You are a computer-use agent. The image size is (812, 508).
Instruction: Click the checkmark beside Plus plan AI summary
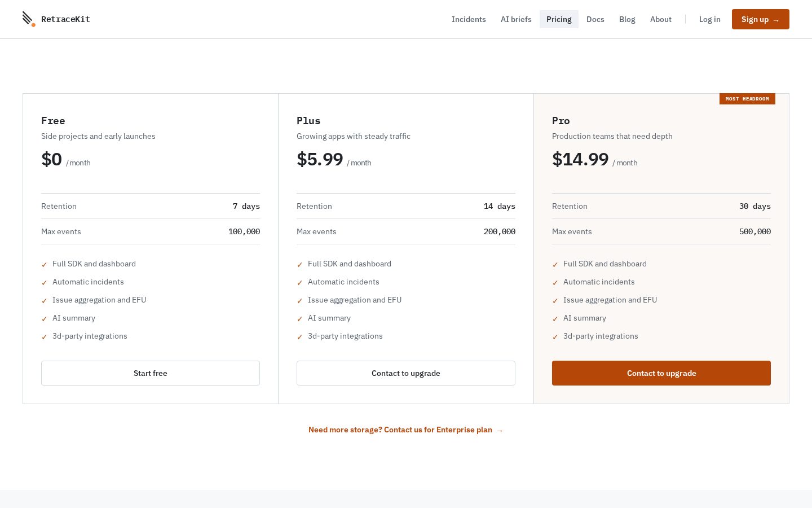coord(300,319)
